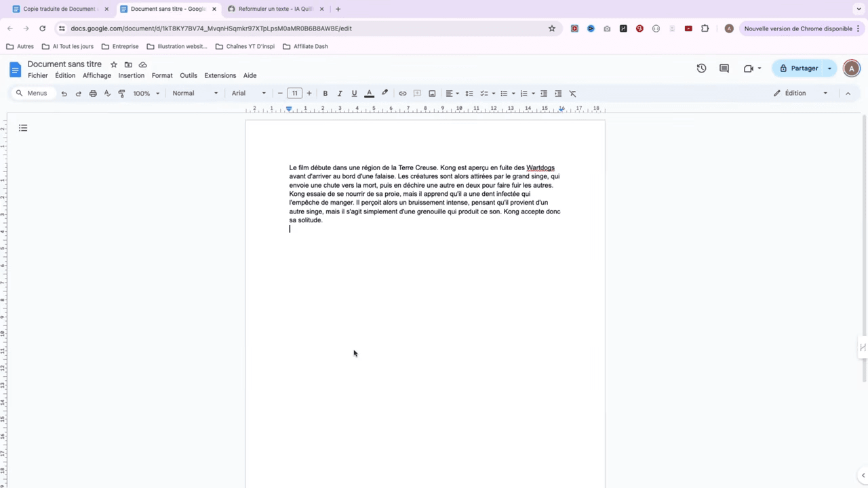This screenshot has height=488, width=868.
Task: Open the checklist options dropdown
Action: click(x=488, y=94)
